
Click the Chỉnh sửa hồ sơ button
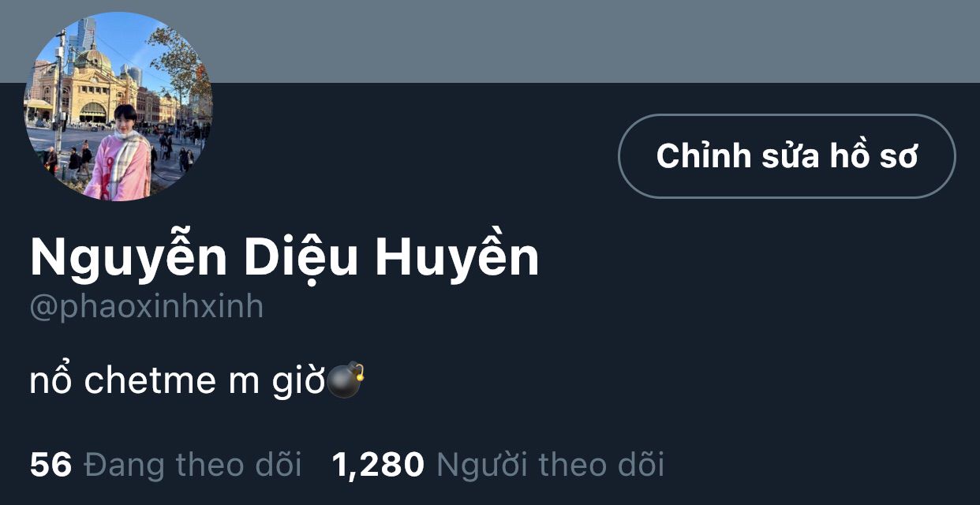[787, 156]
